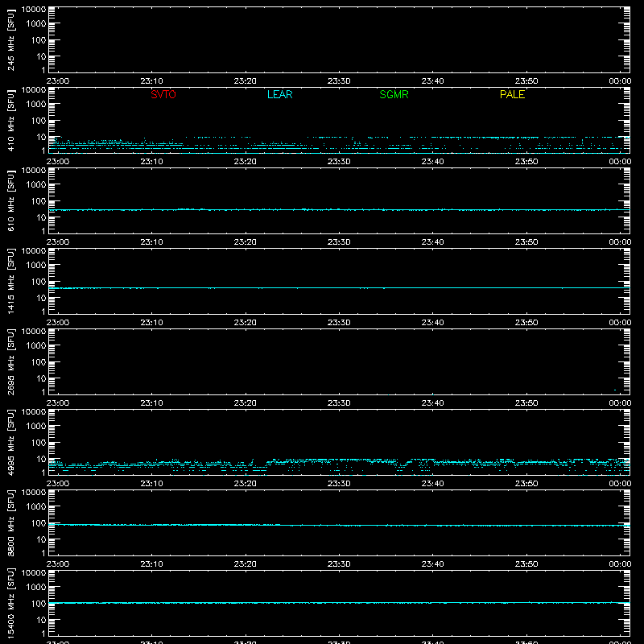Click 23:30 time label under 245 MHz plot
644x644 pixels.
pyautogui.click(x=339, y=81)
